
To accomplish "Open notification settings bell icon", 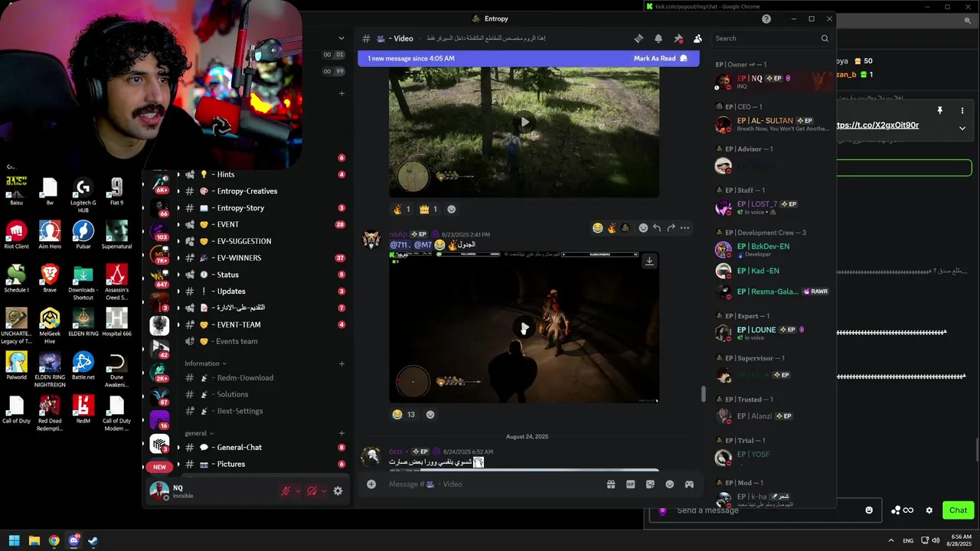I will [658, 38].
